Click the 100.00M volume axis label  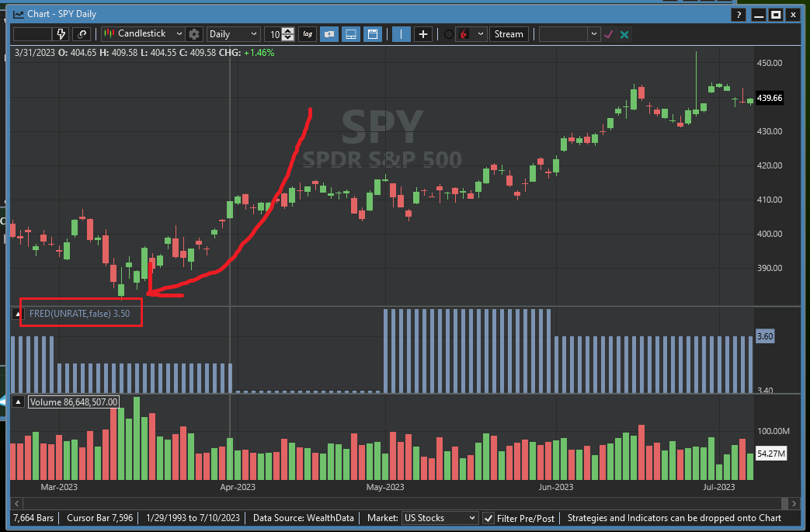tap(773, 431)
